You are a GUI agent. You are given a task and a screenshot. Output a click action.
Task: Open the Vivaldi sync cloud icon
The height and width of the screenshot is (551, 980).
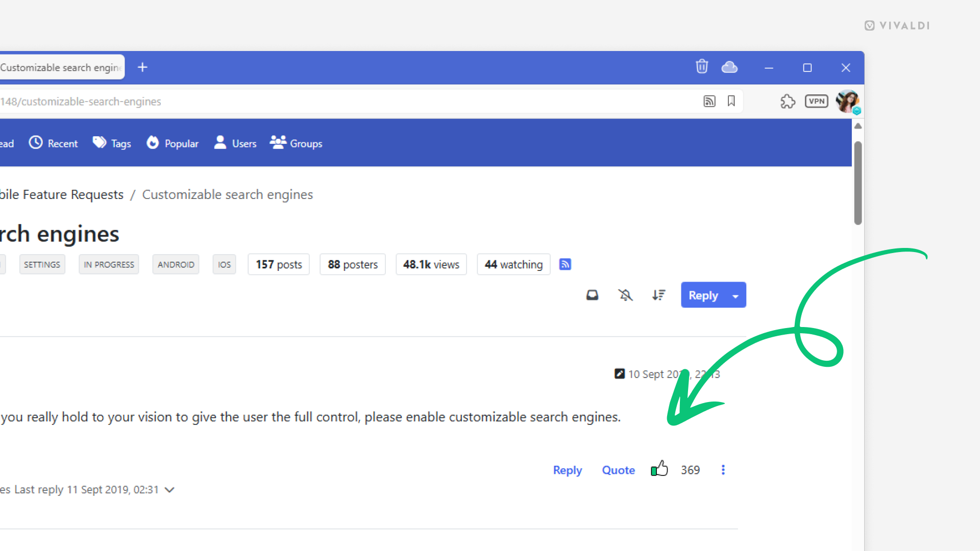point(729,67)
